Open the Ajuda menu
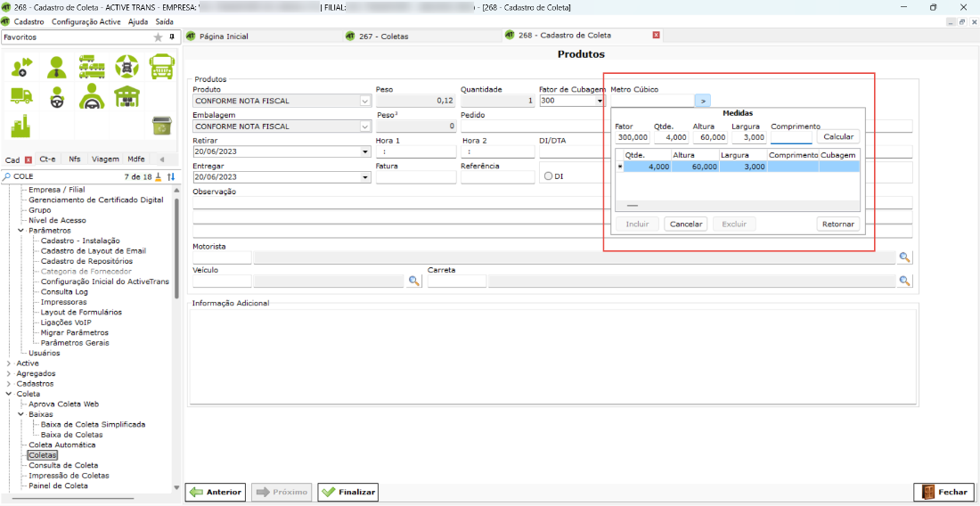 point(138,21)
